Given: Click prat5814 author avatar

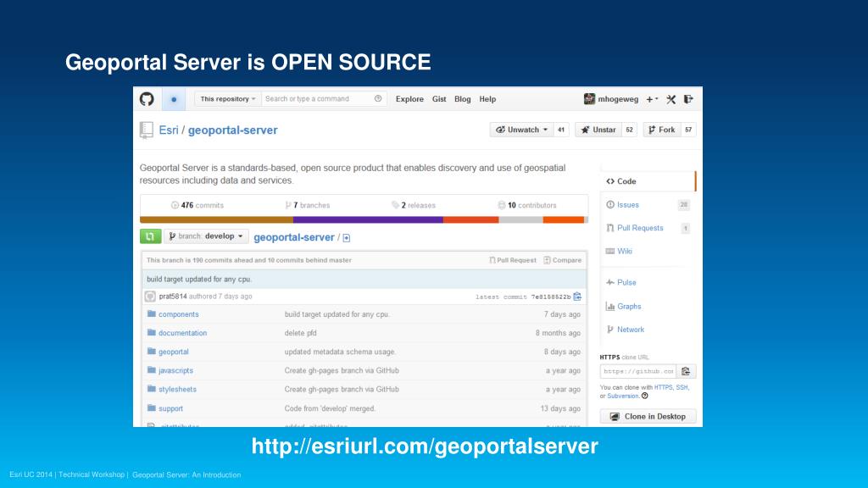Looking at the screenshot, I should click(x=150, y=297).
